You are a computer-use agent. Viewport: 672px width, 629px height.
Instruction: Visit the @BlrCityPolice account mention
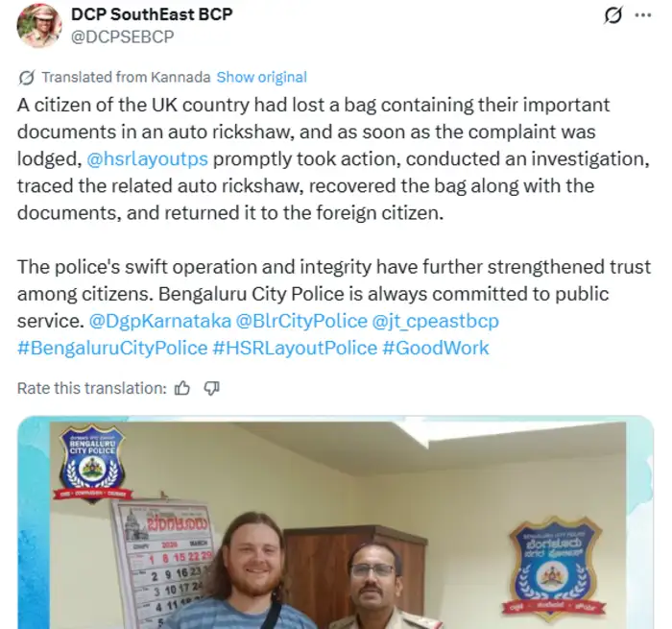tap(301, 321)
